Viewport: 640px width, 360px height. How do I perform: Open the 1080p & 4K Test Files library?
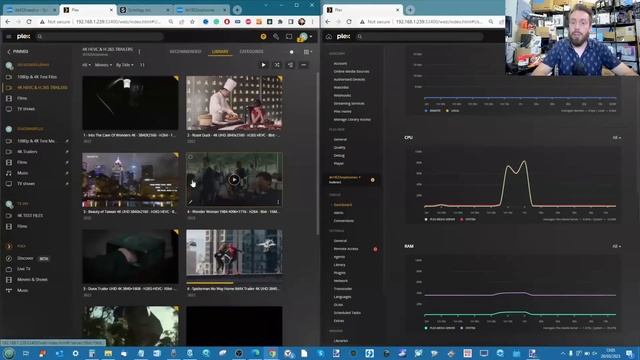click(x=37, y=77)
